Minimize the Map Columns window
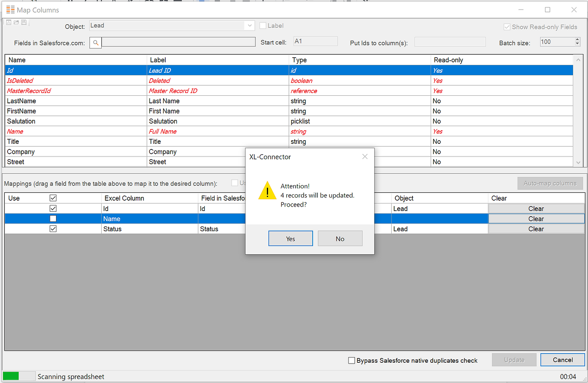 521,10
